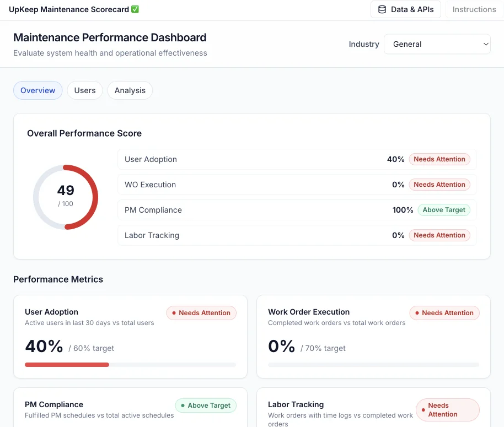
Task: Click the Work Order Execution progress bar
Action: (x=373, y=364)
